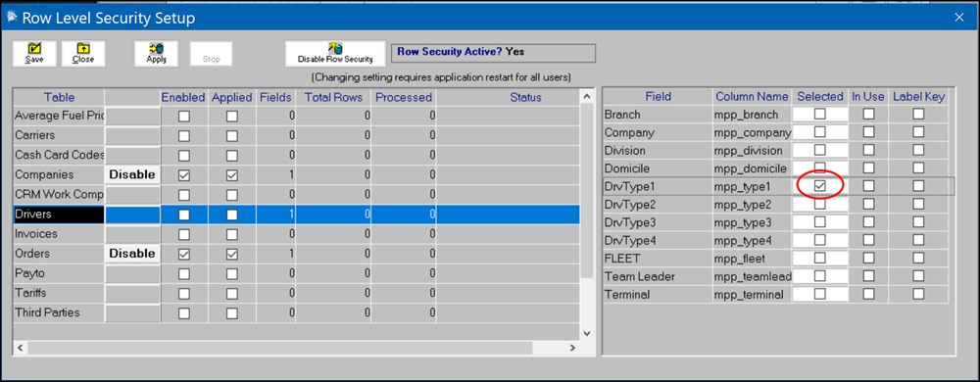Click the Disable Row Security button
980x382 pixels.
pyautogui.click(x=335, y=54)
